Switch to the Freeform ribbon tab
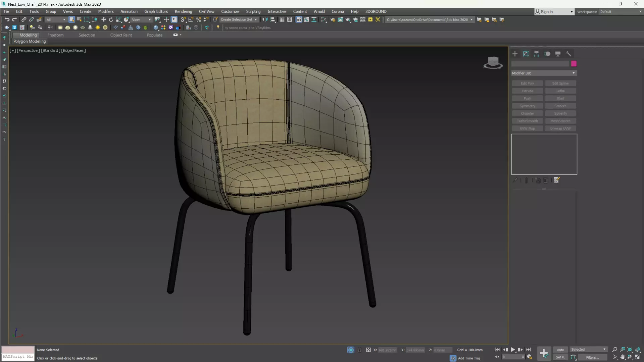 click(x=55, y=35)
